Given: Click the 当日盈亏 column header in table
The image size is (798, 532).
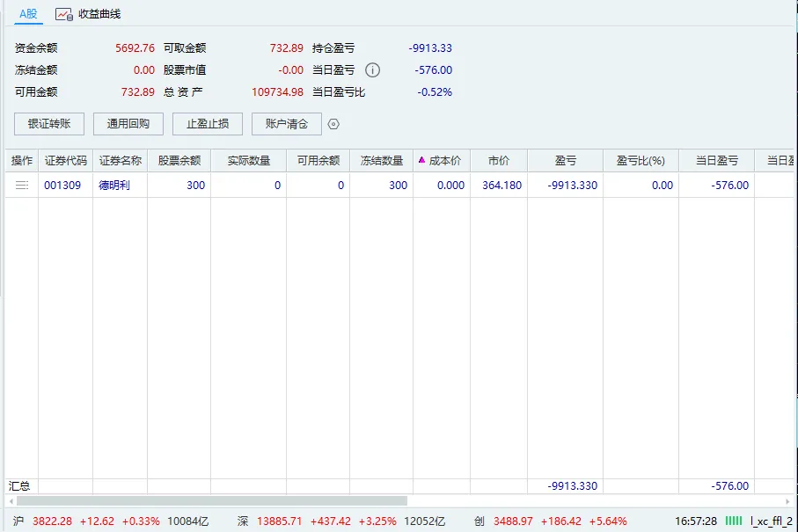Looking at the screenshot, I should point(716,161).
